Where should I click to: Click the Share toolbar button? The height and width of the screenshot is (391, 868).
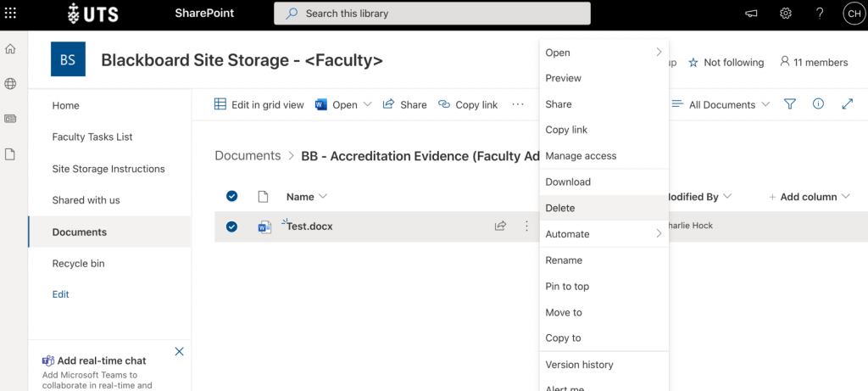click(404, 104)
